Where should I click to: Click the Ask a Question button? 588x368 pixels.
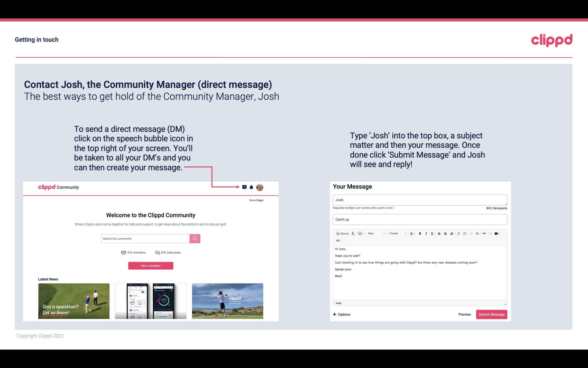click(151, 266)
